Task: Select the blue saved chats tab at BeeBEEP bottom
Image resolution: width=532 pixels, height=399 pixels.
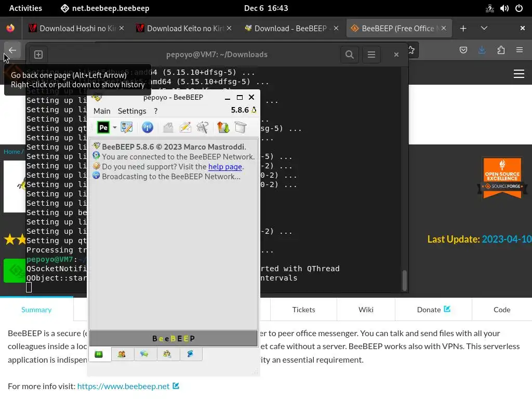Action: 190,354
